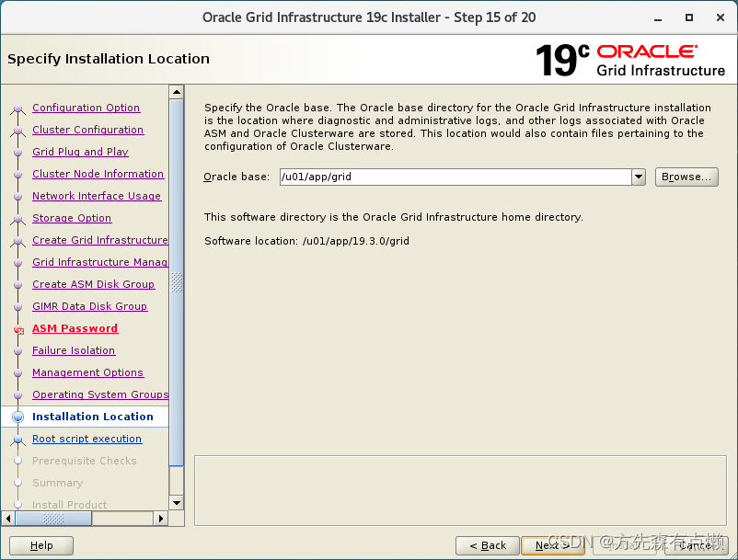Click the empty message area panel
Viewport: 738px width, 560px height.
pos(460,490)
